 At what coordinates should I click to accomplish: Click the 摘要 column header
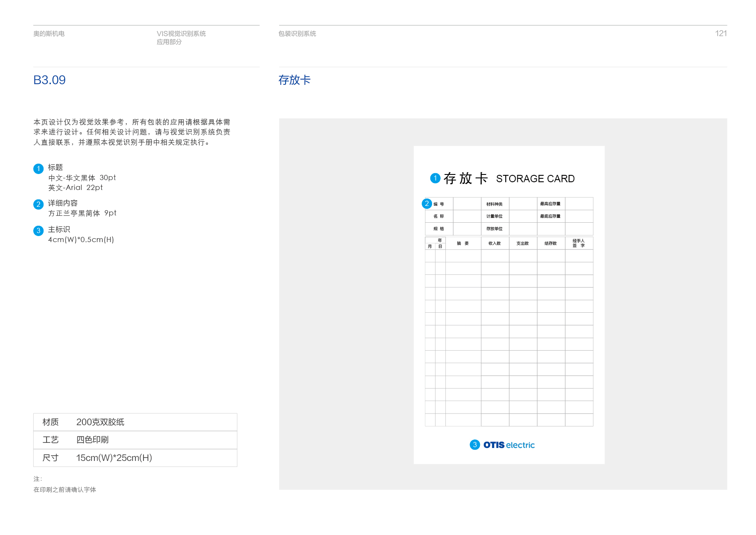(x=463, y=243)
